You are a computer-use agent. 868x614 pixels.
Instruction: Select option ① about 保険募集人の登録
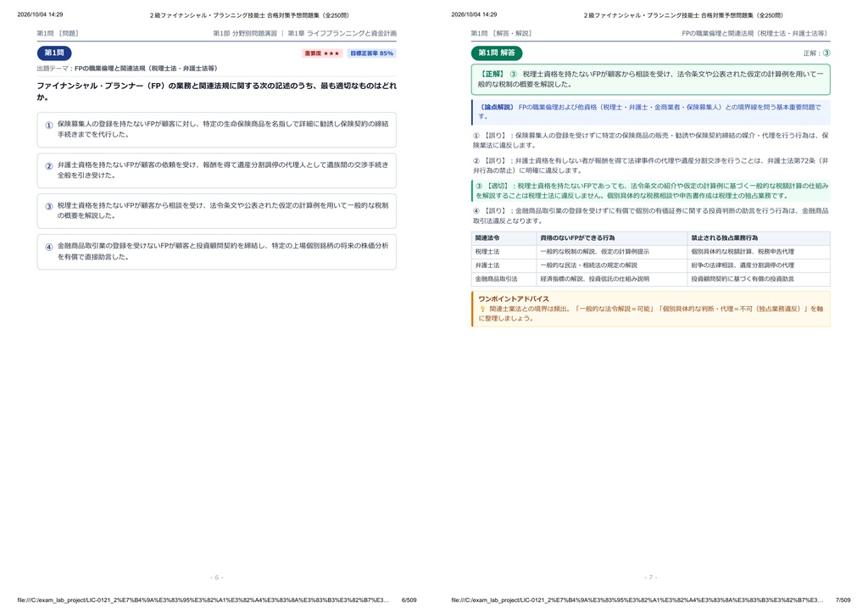tap(216, 130)
